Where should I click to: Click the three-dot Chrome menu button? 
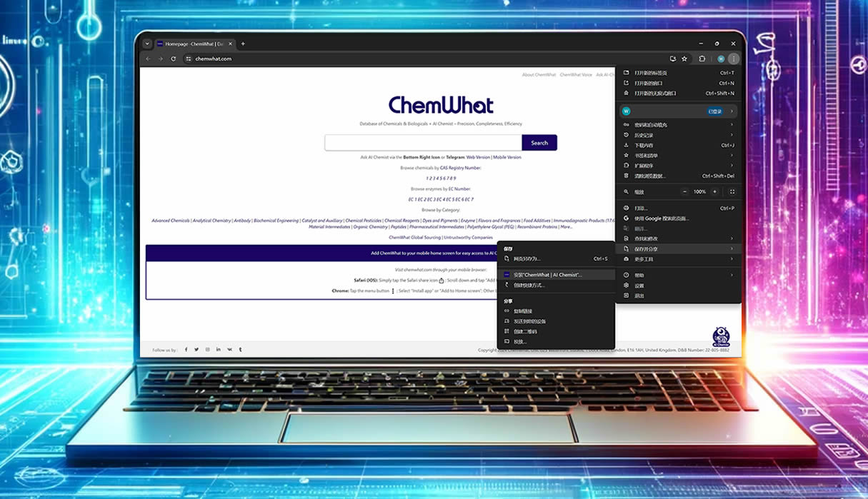tap(733, 59)
